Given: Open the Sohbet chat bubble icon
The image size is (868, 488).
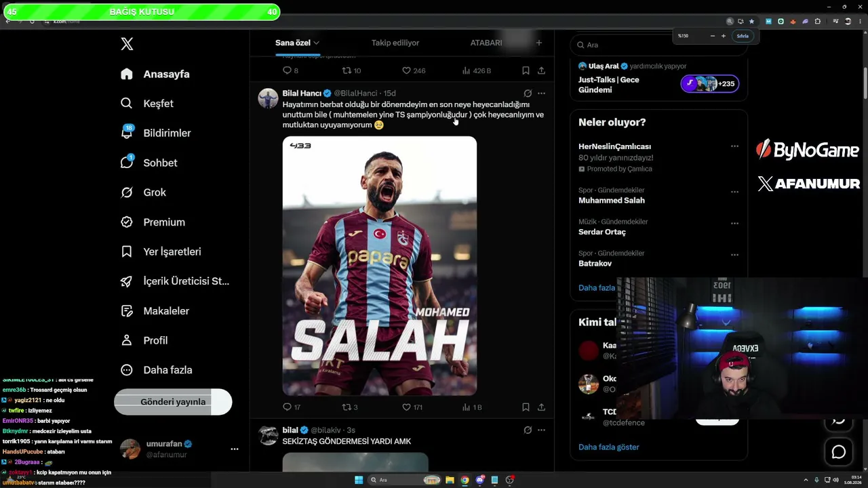Looking at the screenshot, I should coord(127,163).
